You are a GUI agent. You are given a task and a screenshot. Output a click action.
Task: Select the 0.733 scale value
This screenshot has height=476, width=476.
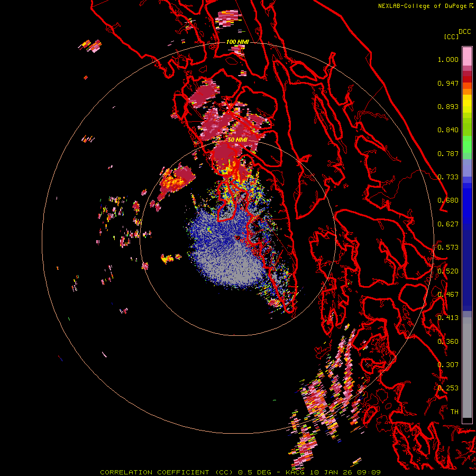[448, 177]
